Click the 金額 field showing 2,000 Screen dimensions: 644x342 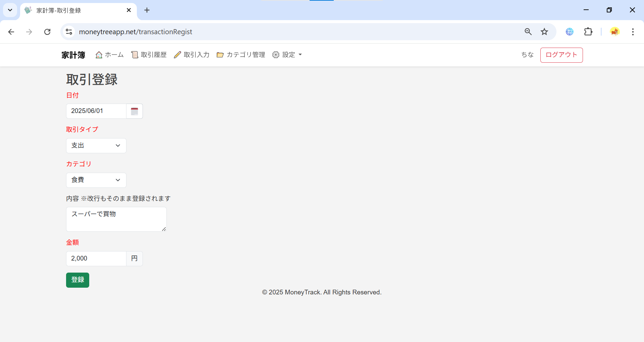pyautogui.click(x=96, y=259)
